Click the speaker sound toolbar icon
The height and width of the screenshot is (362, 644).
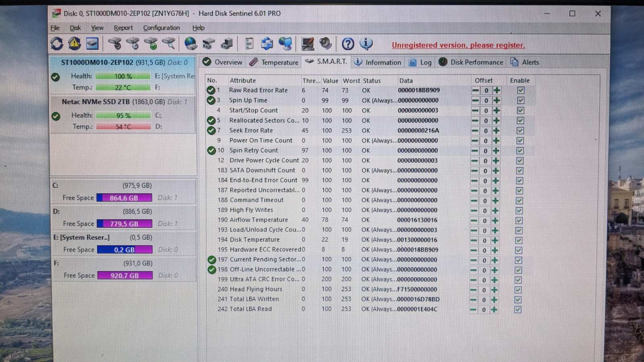click(326, 43)
